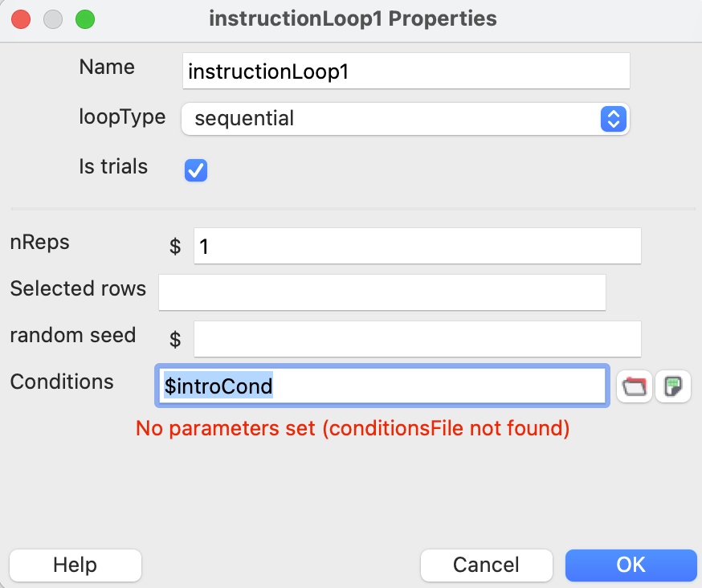Confirm settings with the OK button
The height and width of the screenshot is (588, 702).
(631, 565)
